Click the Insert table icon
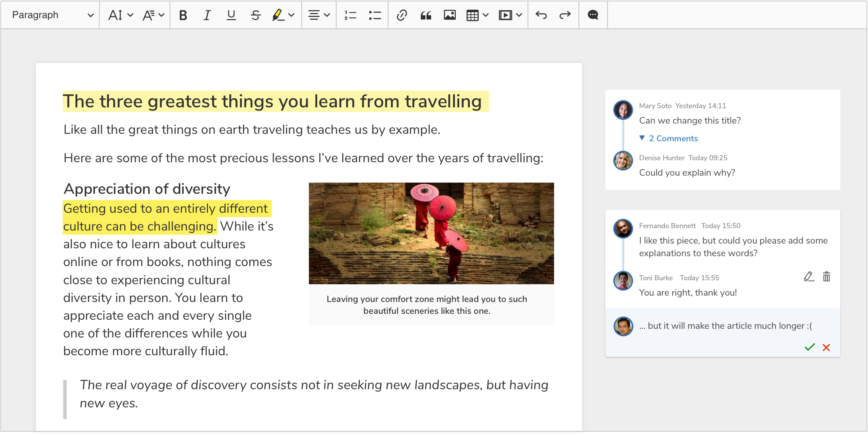868x435 pixels. 473,15
